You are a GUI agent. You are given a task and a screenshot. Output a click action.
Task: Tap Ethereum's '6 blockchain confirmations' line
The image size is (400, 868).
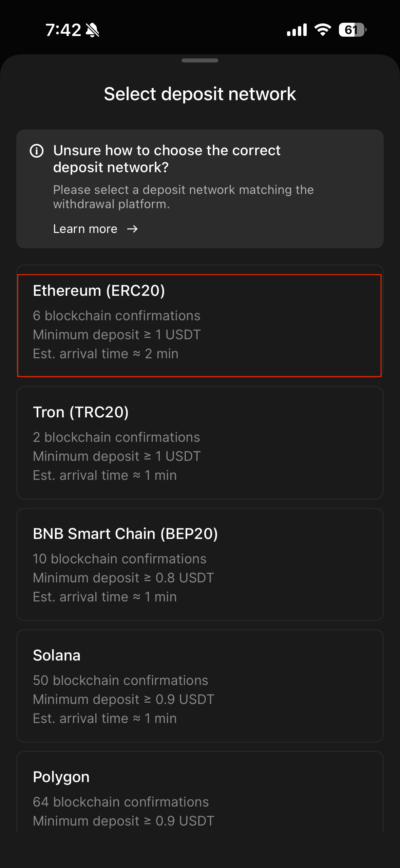pos(117,316)
